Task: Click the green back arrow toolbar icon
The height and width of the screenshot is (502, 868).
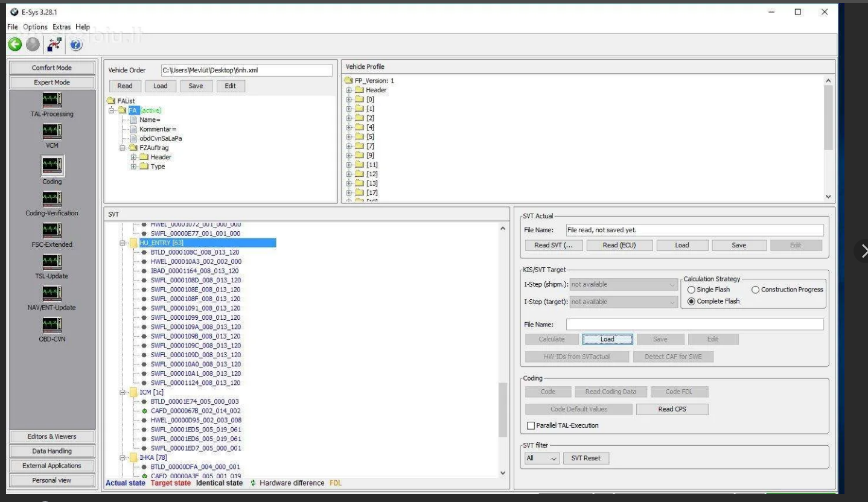Action: (14, 45)
